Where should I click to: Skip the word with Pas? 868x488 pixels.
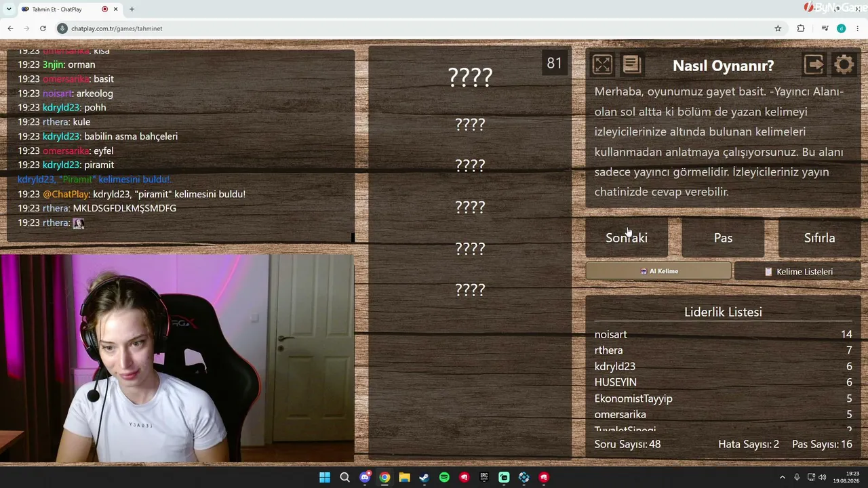pos(723,238)
